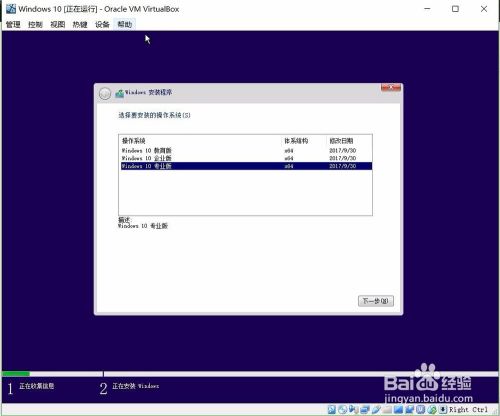Click the Windows setup title icon

point(119,94)
